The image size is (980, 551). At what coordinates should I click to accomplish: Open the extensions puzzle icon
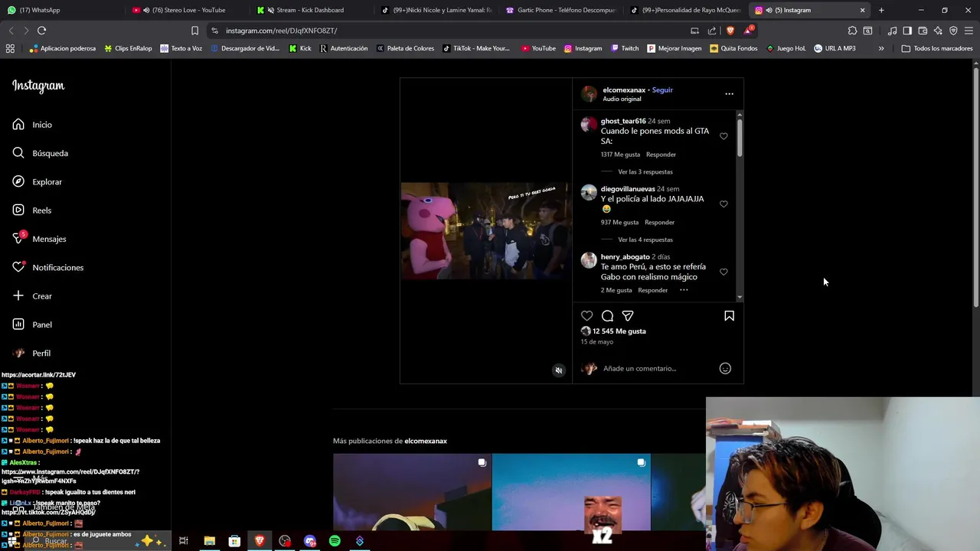tap(852, 31)
